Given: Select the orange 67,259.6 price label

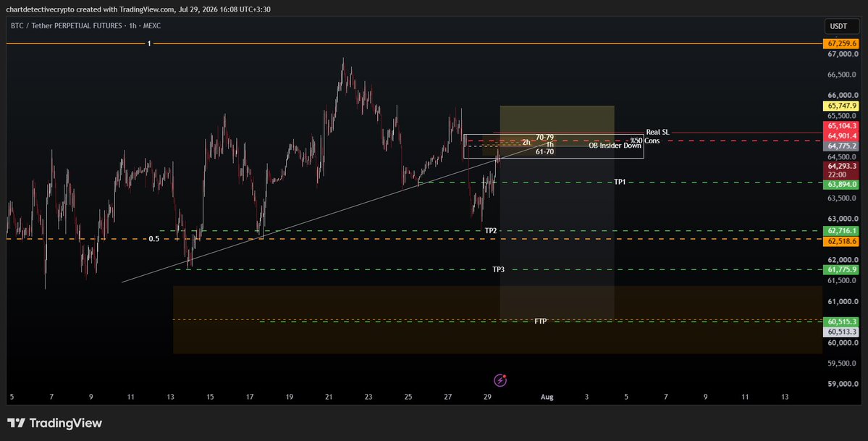Looking at the screenshot, I should pyautogui.click(x=841, y=43).
